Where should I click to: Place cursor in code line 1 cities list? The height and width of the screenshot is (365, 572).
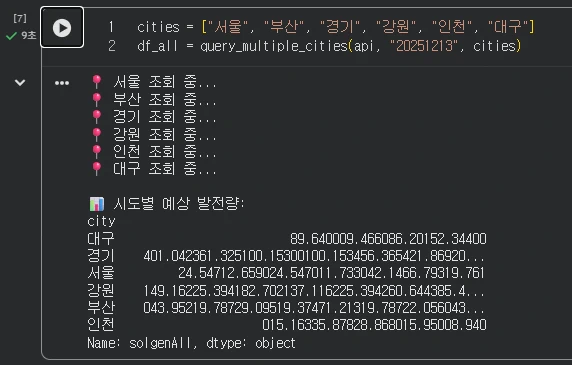tap(336, 27)
